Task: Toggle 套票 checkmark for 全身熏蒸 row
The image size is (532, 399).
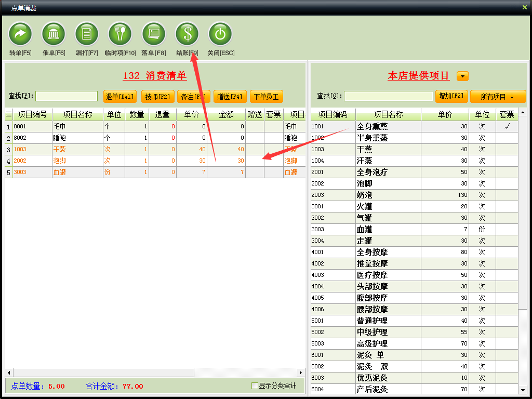Action: (x=507, y=126)
